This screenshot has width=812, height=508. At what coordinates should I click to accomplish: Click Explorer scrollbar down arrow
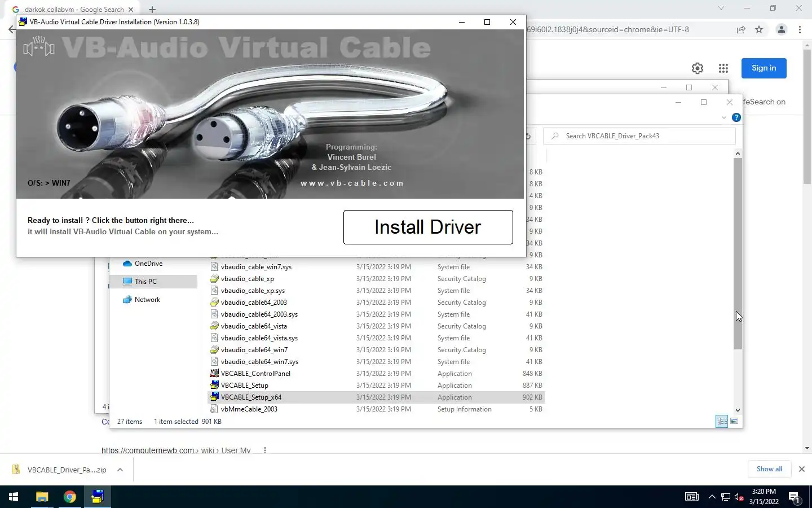click(738, 410)
